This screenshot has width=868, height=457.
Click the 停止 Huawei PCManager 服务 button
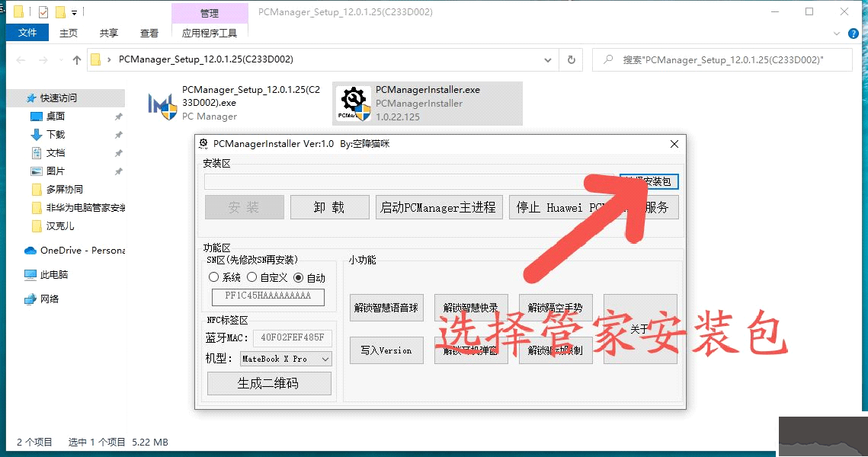594,207
